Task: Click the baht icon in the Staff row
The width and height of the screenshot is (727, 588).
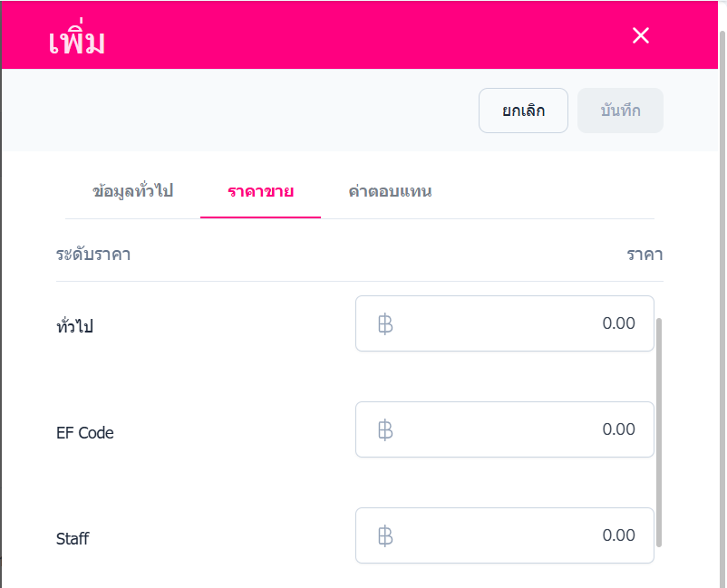Action: [x=385, y=535]
